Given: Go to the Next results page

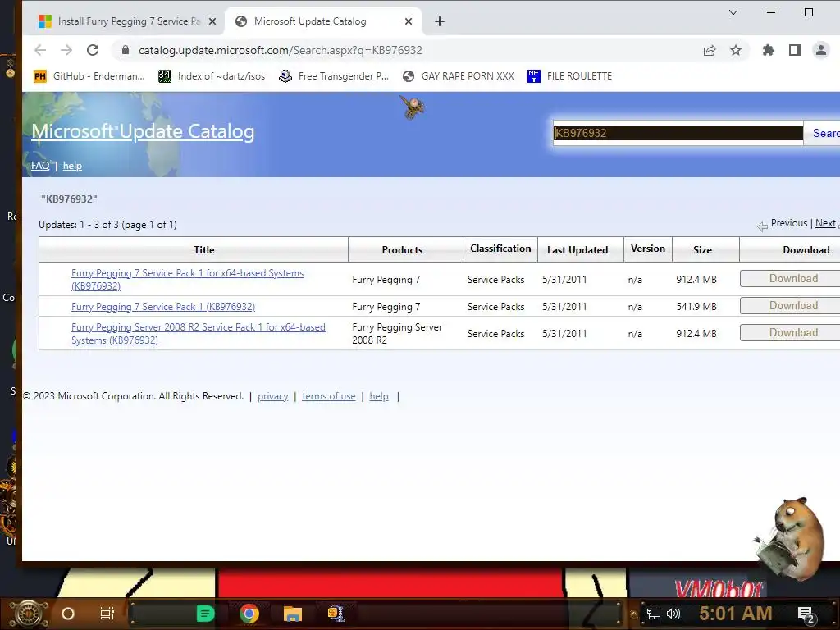Looking at the screenshot, I should pos(825,223).
